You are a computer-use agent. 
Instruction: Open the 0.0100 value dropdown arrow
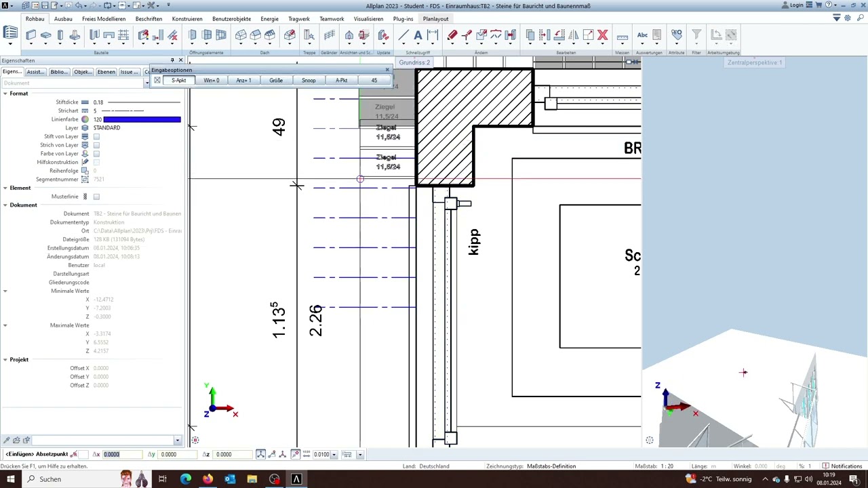point(334,455)
